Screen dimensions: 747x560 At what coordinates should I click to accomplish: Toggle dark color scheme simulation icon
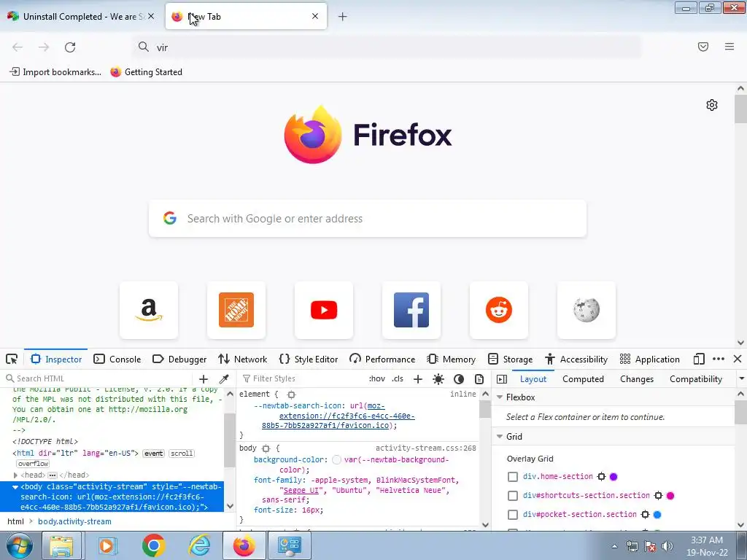(x=459, y=379)
